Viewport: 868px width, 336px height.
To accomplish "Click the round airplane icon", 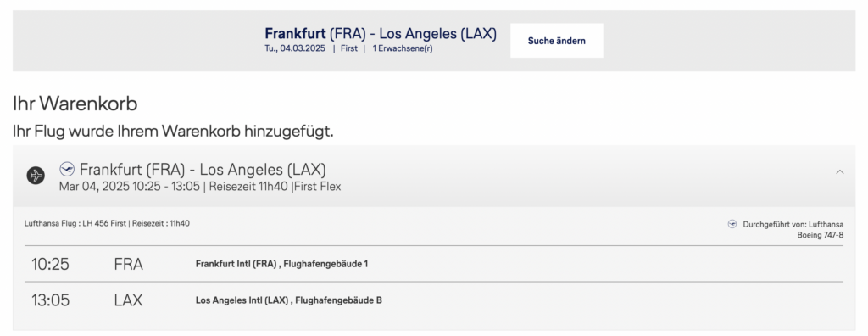I will tap(36, 176).
